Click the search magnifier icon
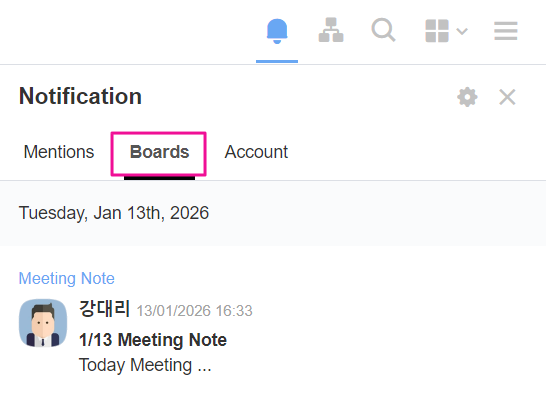The image size is (546, 398). (x=383, y=30)
